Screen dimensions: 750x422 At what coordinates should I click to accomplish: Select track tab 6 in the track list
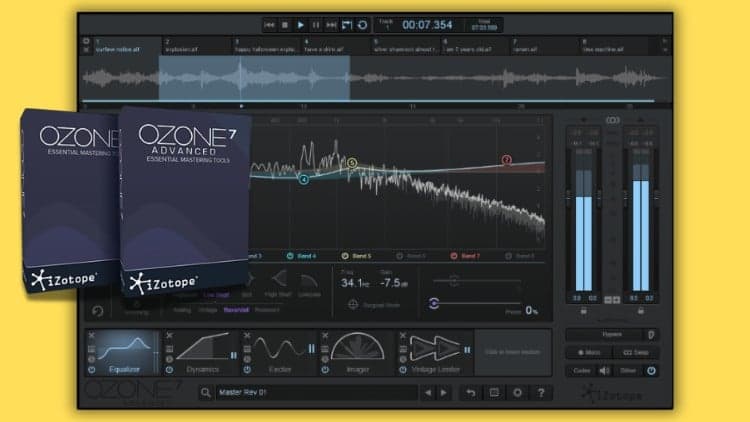(474, 46)
